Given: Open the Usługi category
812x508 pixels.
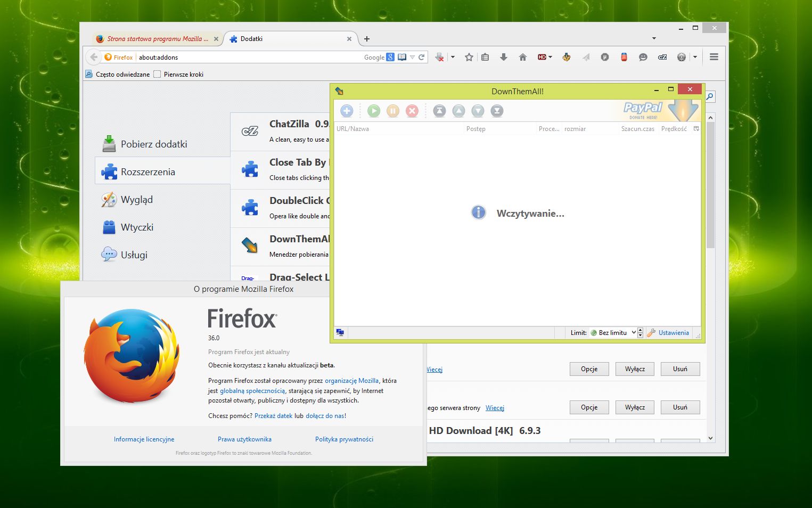Looking at the screenshot, I should tap(162, 255).
